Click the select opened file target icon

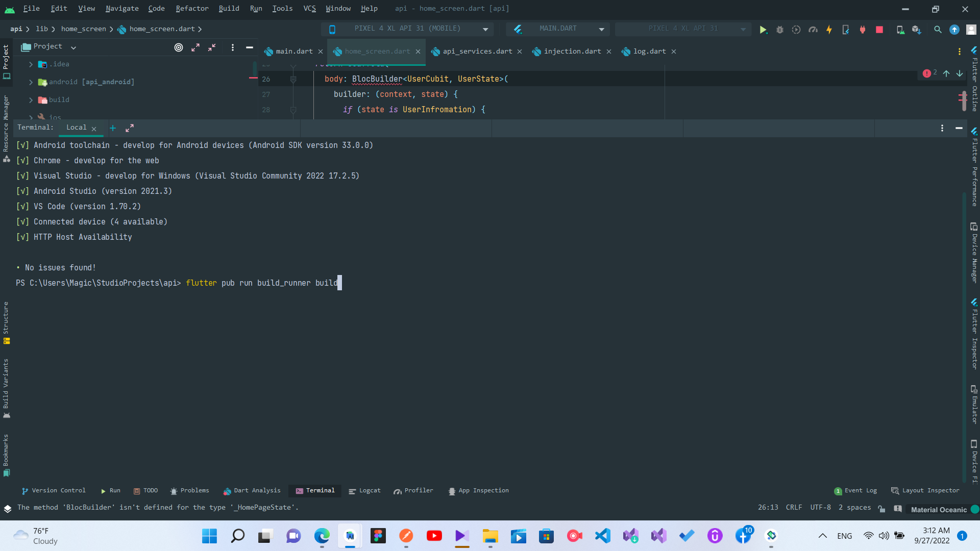coord(179,47)
